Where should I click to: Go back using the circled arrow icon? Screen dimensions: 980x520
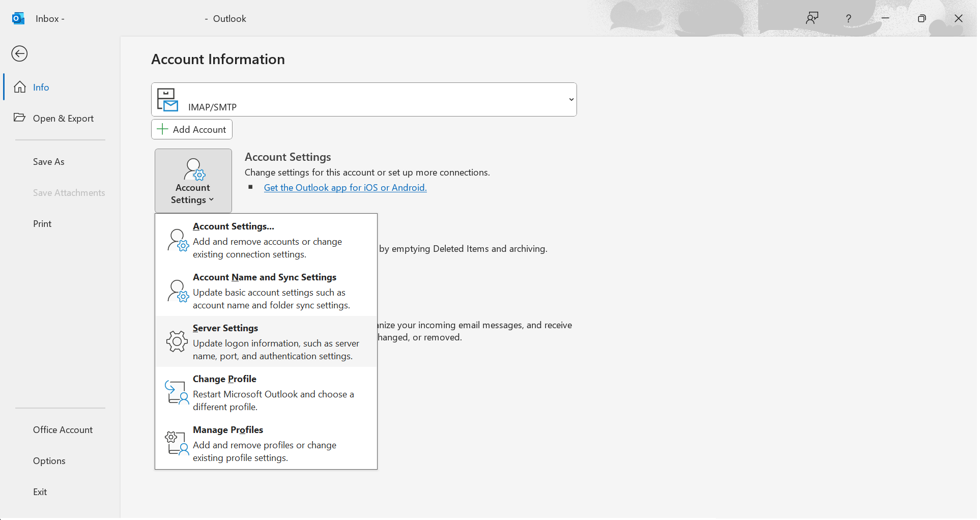pyautogui.click(x=19, y=53)
